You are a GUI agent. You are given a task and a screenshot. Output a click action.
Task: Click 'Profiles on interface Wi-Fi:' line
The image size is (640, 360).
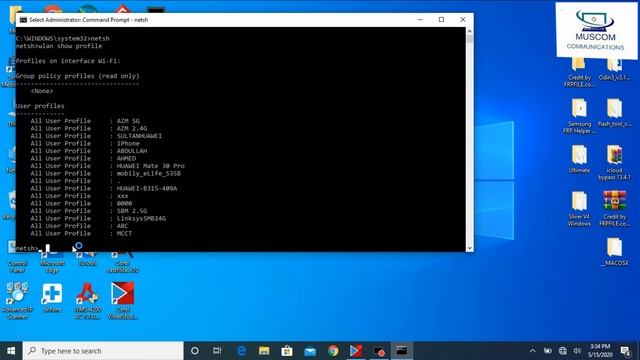click(x=68, y=61)
